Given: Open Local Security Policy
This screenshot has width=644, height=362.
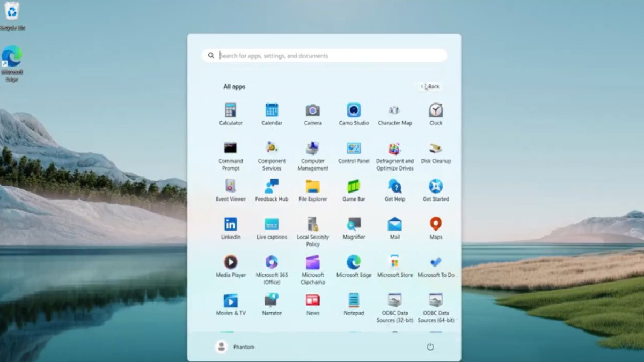Looking at the screenshot, I should [x=313, y=232].
